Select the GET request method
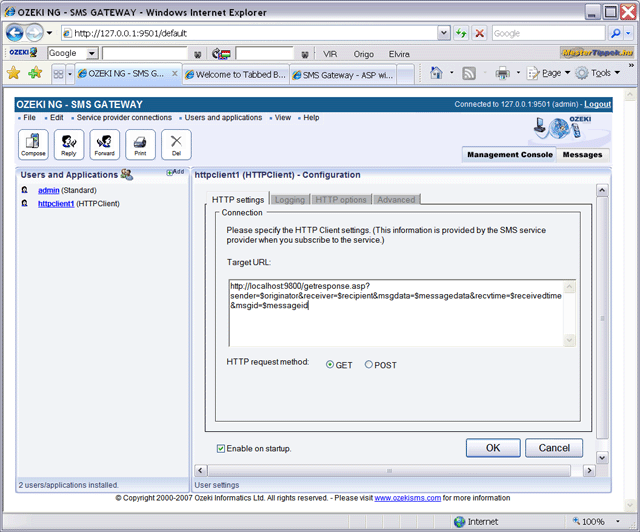 pyautogui.click(x=330, y=365)
